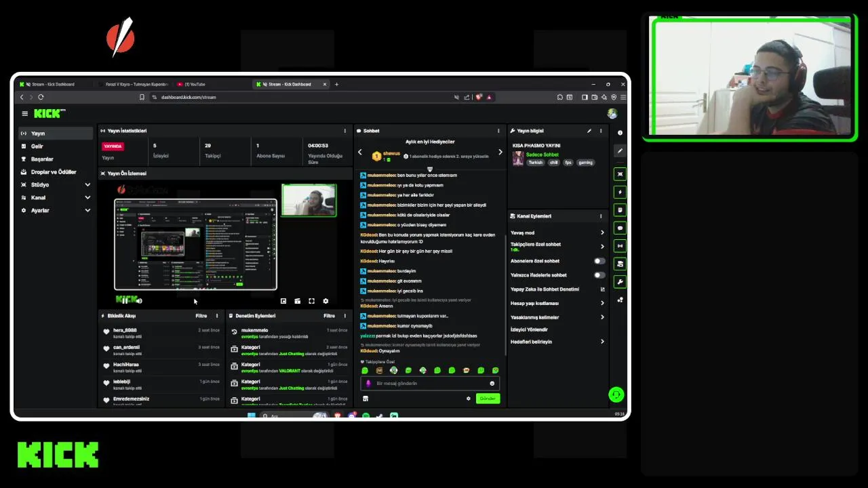Viewport: 868px width, 488px height.
Task: Toggle the stream preview widget on the right rail
Action: (620, 174)
